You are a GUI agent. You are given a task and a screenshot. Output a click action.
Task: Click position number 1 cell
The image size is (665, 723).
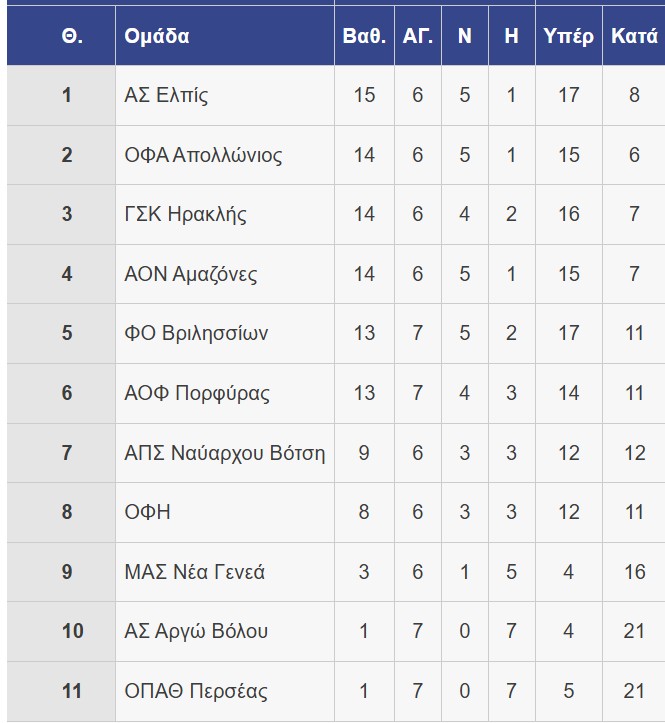pos(67,96)
